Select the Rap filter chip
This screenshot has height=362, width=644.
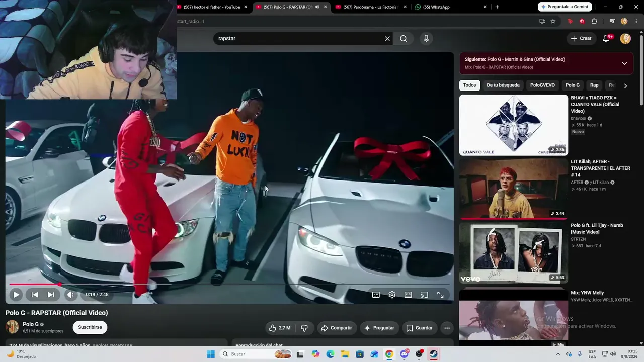(x=594, y=85)
